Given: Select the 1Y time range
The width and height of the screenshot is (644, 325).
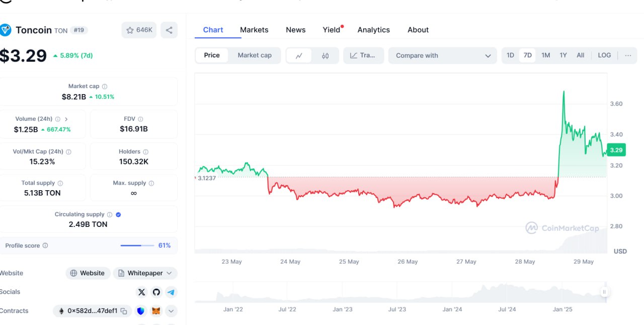Looking at the screenshot, I should (563, 56).
